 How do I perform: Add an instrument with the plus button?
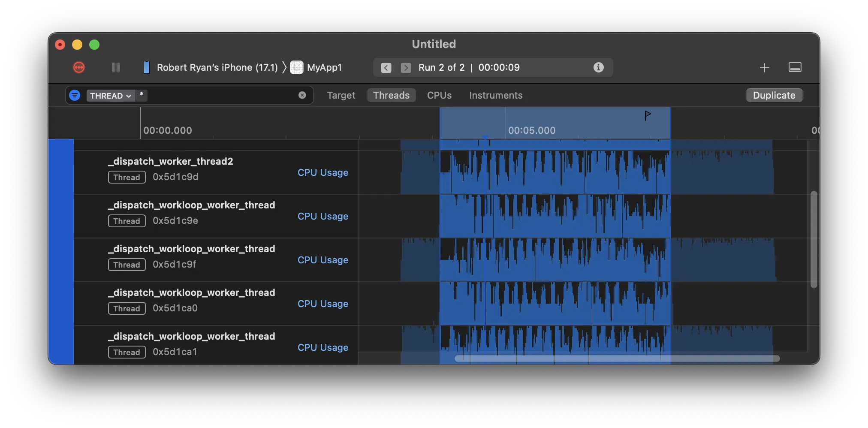[x=764, y=68]
